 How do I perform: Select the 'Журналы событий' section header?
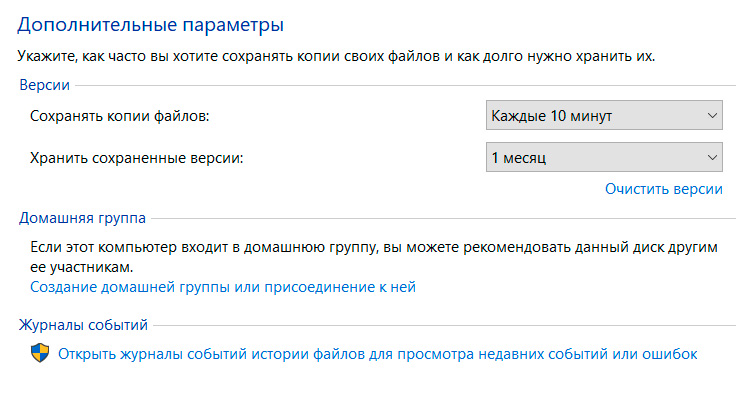[83, 325]
